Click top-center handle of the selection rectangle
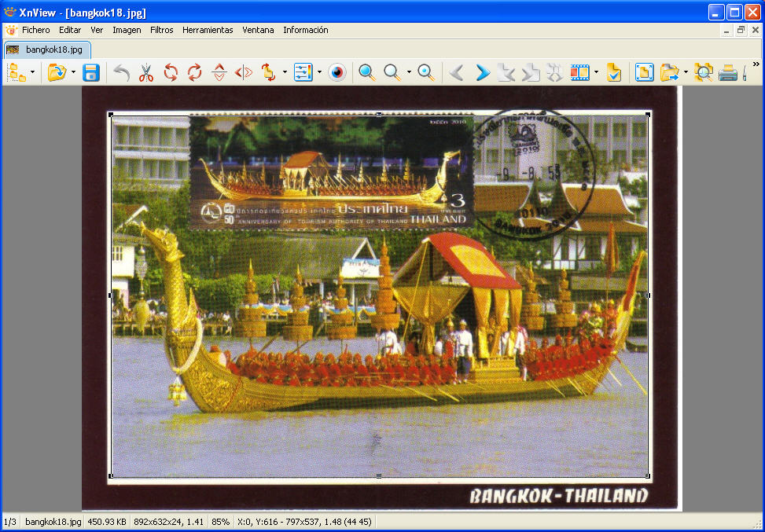Viewport: 765px width, 532px height. [x=379, y=115]
